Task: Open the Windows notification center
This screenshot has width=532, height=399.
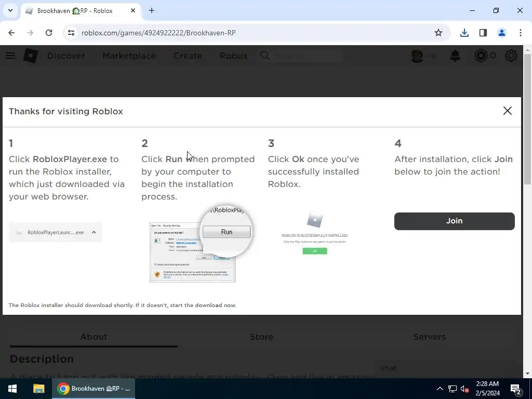Action: tap(516, 389)
